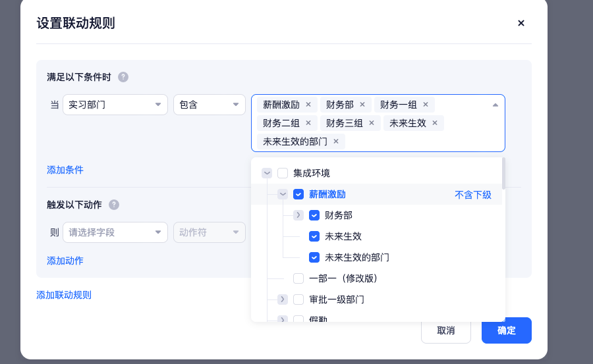Remove the 薪酬激励 tag

click(x=308, y=105)
